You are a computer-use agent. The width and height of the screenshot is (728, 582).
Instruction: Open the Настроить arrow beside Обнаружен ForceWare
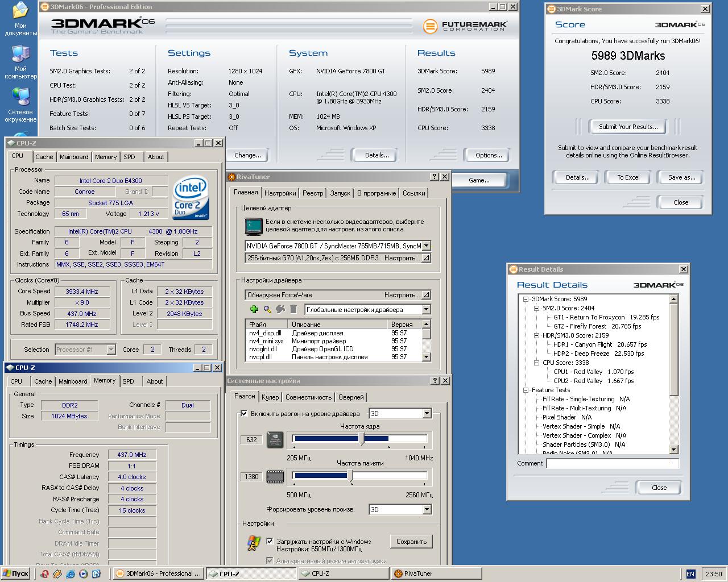[426, 295]
